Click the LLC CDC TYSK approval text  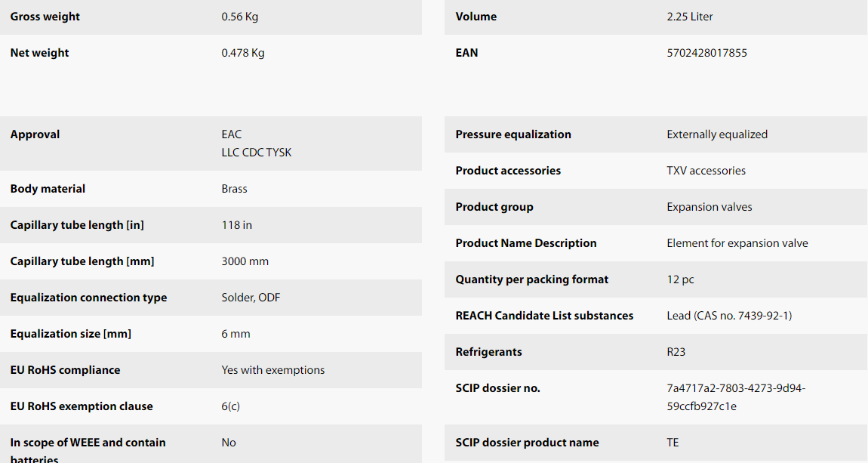[257, 153]
